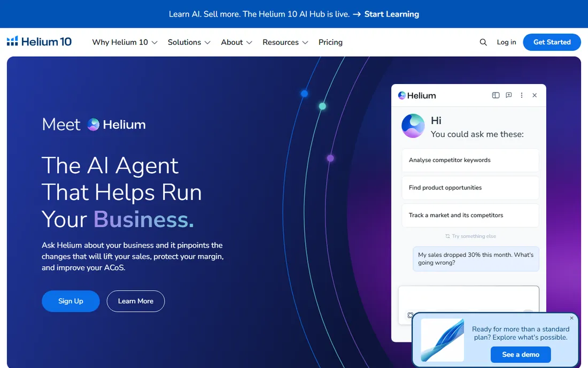Viewport: 588px width, 368px height.
Task: Dismiss the 'Ready for more' popup
Action: (x=571, y=318)
